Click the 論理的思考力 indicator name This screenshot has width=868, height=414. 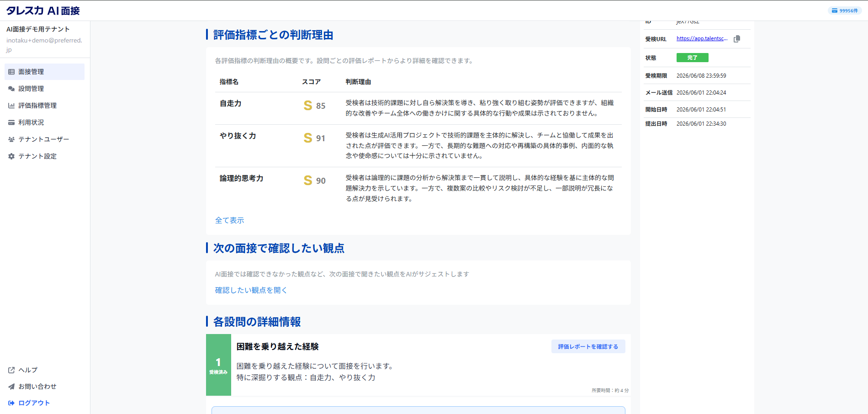[242, 178]
